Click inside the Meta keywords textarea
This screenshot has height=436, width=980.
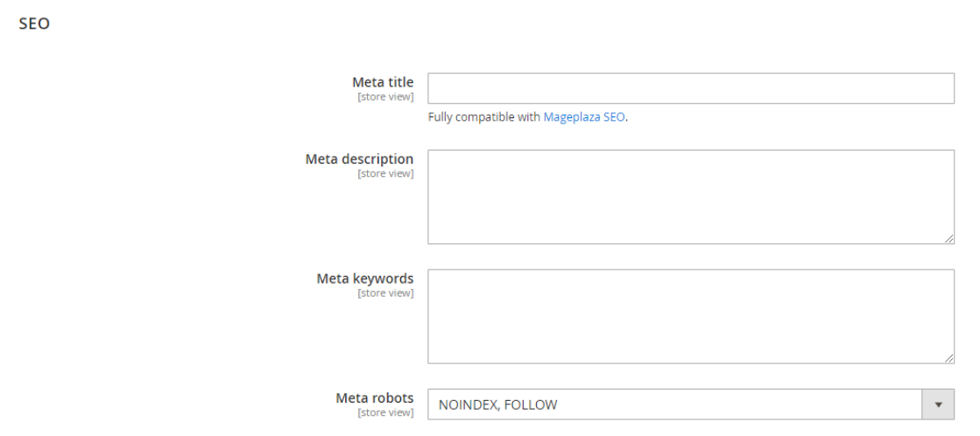pyautogui.click(x=690, y=315)
